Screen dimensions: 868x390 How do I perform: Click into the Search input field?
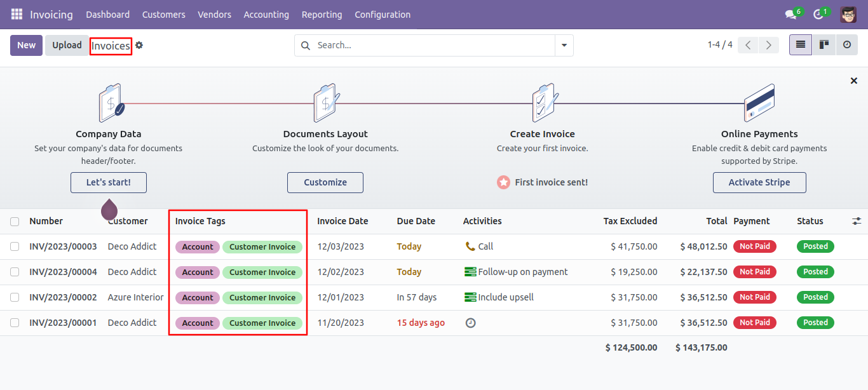pyautogui.click(x=432, y=45)
